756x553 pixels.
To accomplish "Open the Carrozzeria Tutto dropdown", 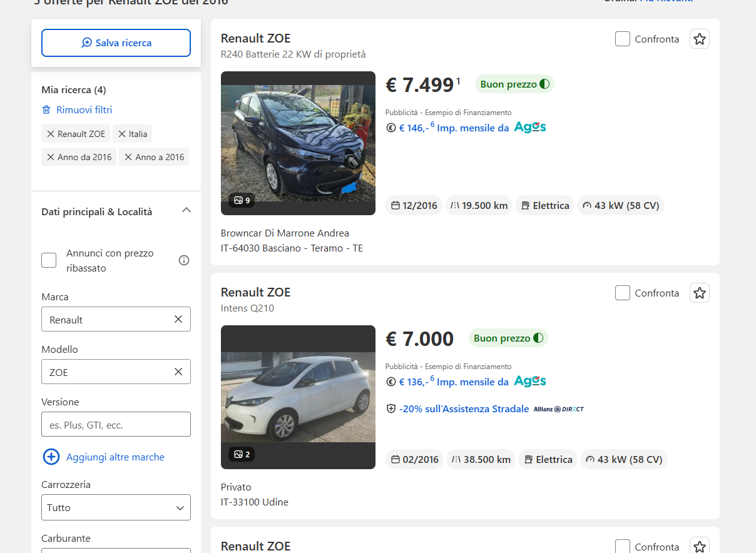I will tap(116, 507).
